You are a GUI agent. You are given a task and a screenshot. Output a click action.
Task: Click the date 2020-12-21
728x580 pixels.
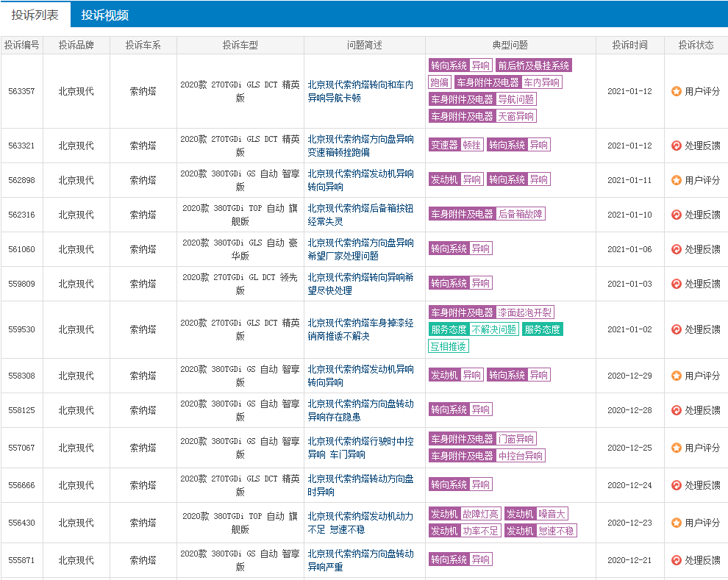tap(629, 560)
